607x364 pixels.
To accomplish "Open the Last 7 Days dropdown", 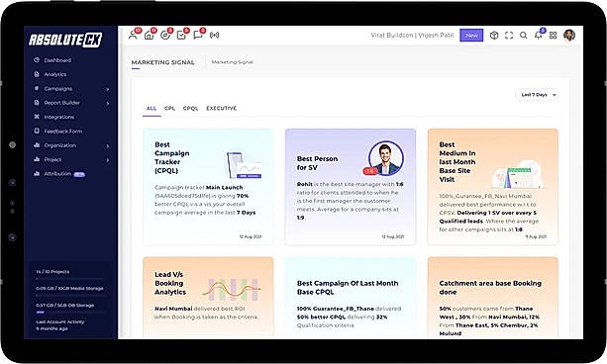I will point(538,95).
